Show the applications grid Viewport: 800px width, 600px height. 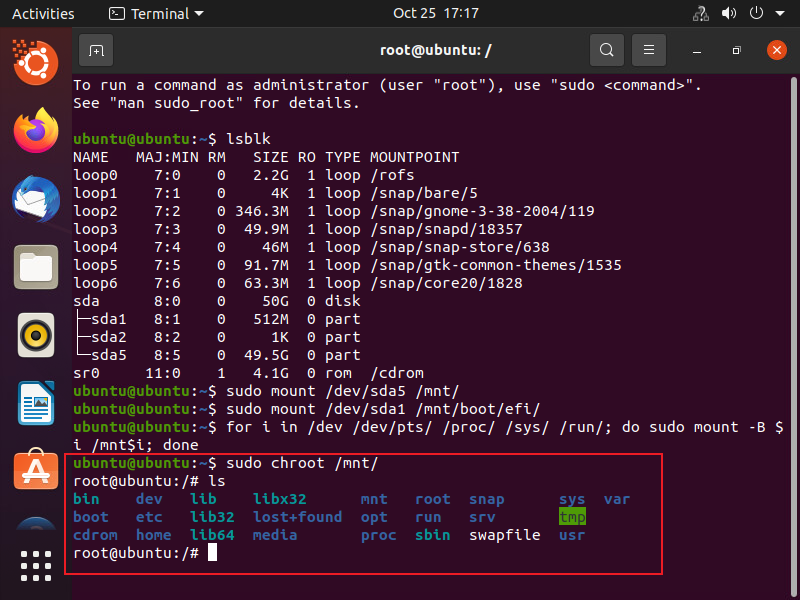tap(36, 565)
